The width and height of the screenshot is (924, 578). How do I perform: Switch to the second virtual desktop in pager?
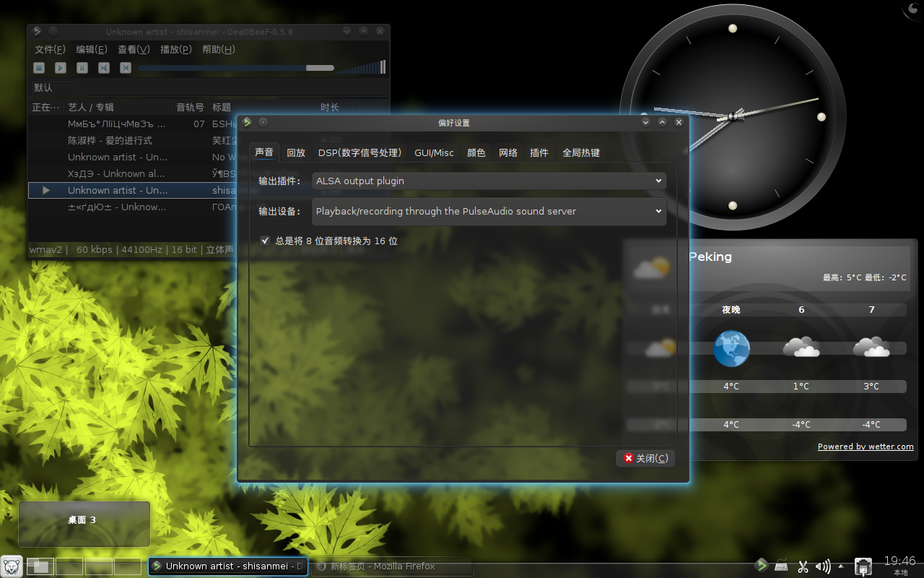coord(69,566)
